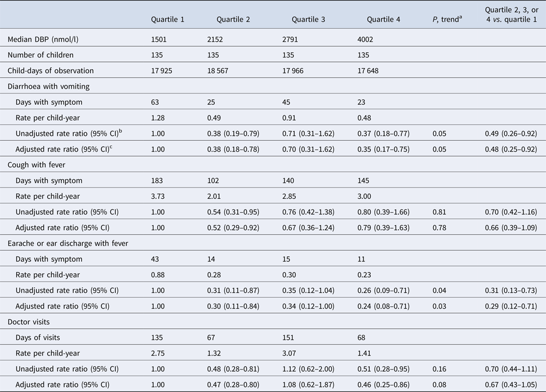Click the Cough with fever section heading
The height and width of the screenshot is (392, 546).
click(37, 164)
